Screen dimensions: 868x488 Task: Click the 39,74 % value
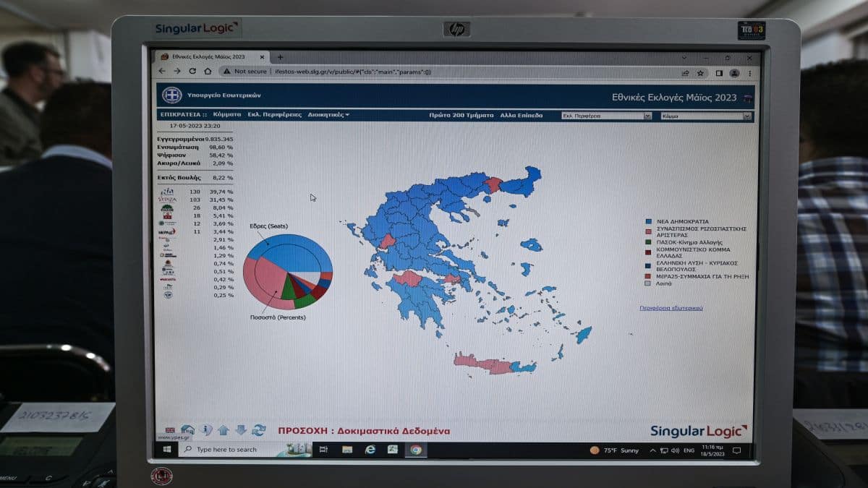(221, 192)
